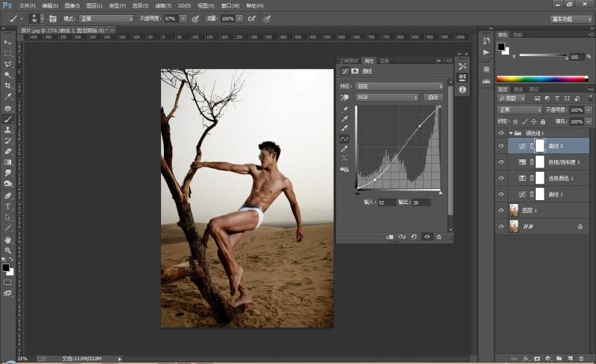Open the layer blend mode dropdown
This screenshot has height=364, width=596.
(519, 110)
